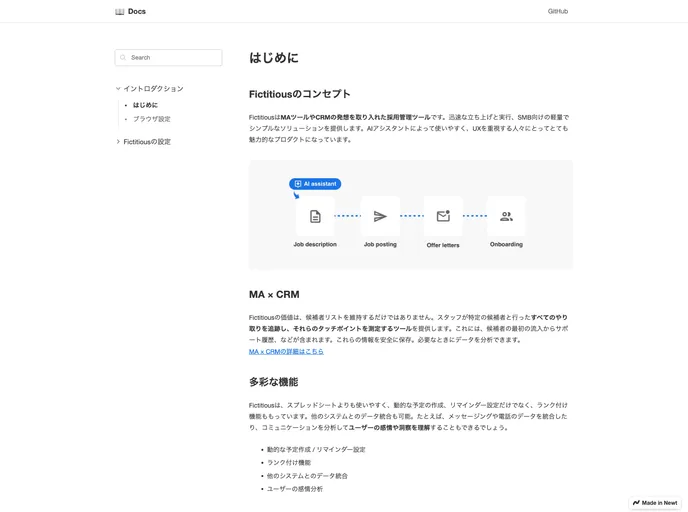This screenshot has width=688, height=512.
Task: Click the Offer letters label
Action: click(x=443, y=245)
